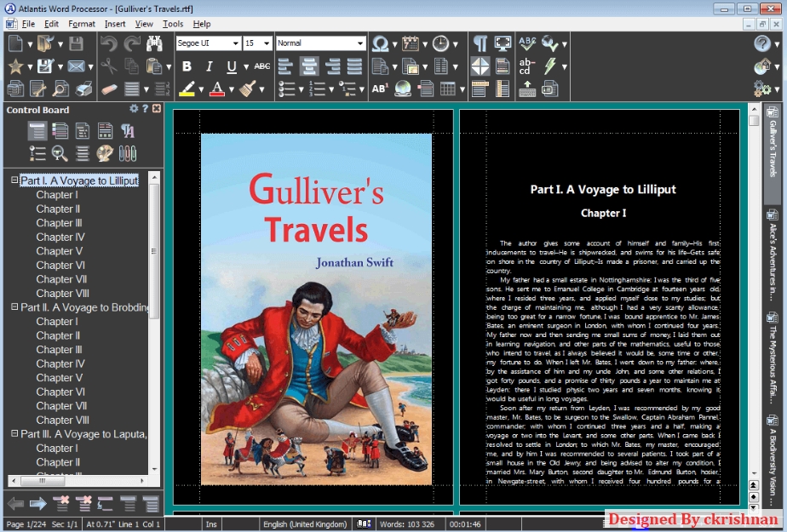Click the insert time clock icon
The width and height of the screenshot is (787, 532).
click(x=440, y=43)
